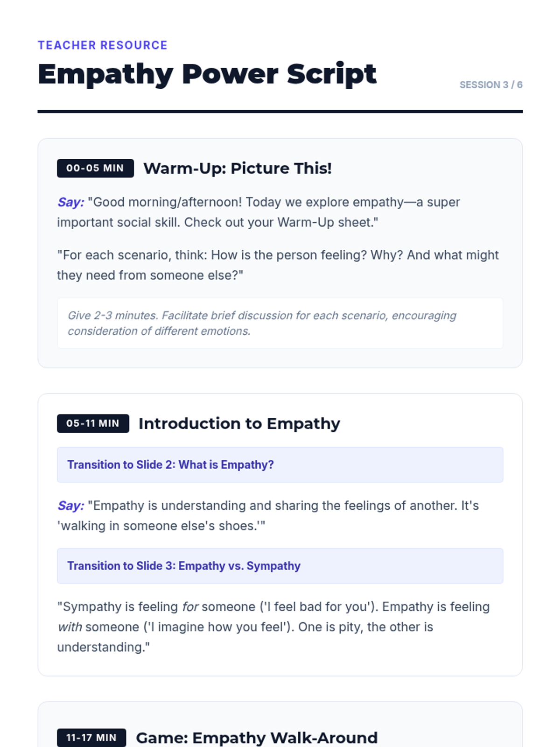
Task: Click Transition to Slide 3 banner
Action: 280,566
